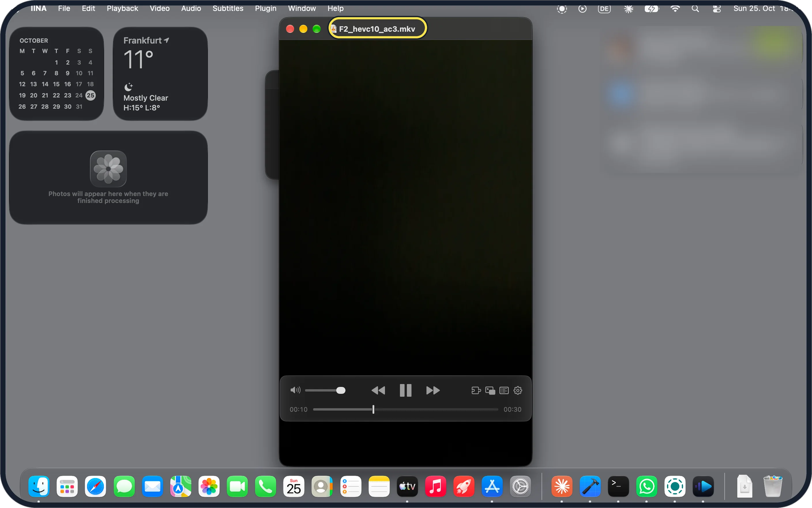Click the playback progress bar thumb
This screenshot has width=812, height=508.
pos(373,409)
